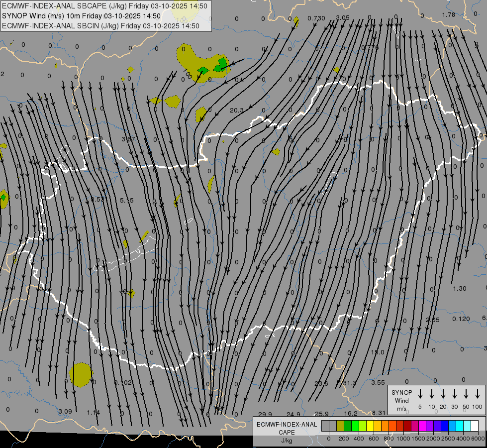Click the 30 m/s wind arrow symbol
The width and height of the screenshot is (487, 448).
454,394
